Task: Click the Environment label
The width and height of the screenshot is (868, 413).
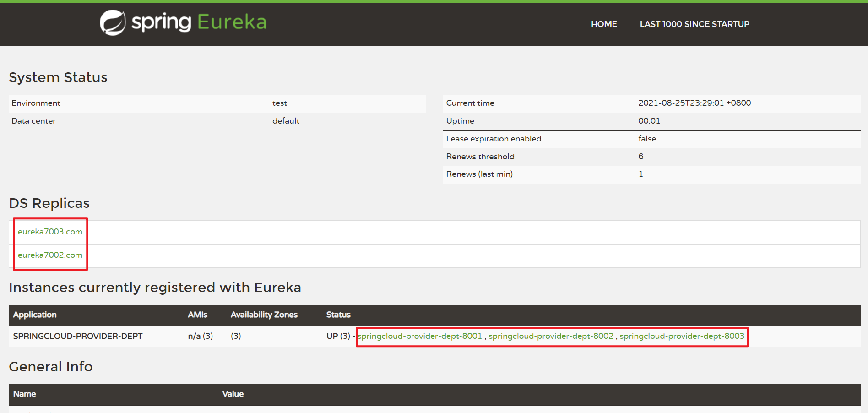Action: [36, 103]
